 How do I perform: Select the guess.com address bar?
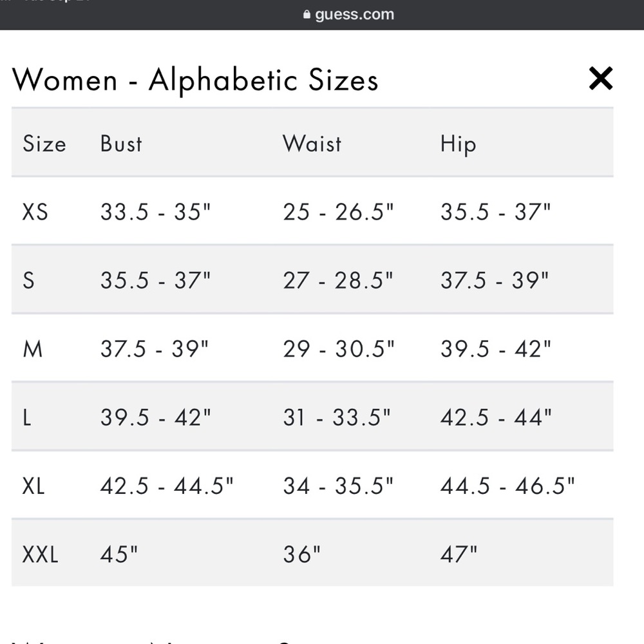tap(348, 14)
